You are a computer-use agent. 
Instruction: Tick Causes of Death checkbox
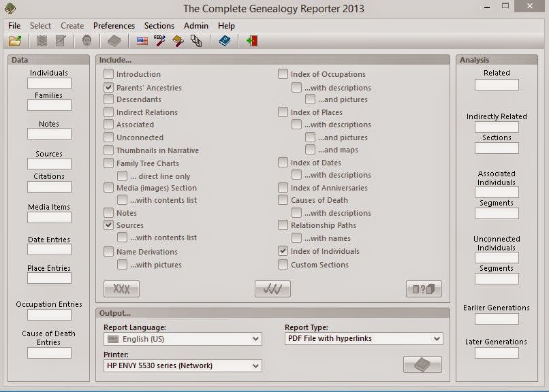coord(283,199)
